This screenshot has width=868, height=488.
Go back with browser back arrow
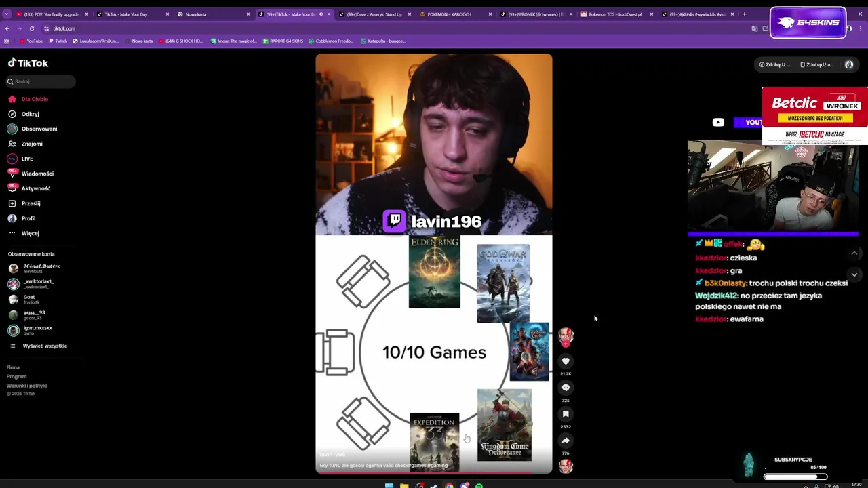[7, 28]
